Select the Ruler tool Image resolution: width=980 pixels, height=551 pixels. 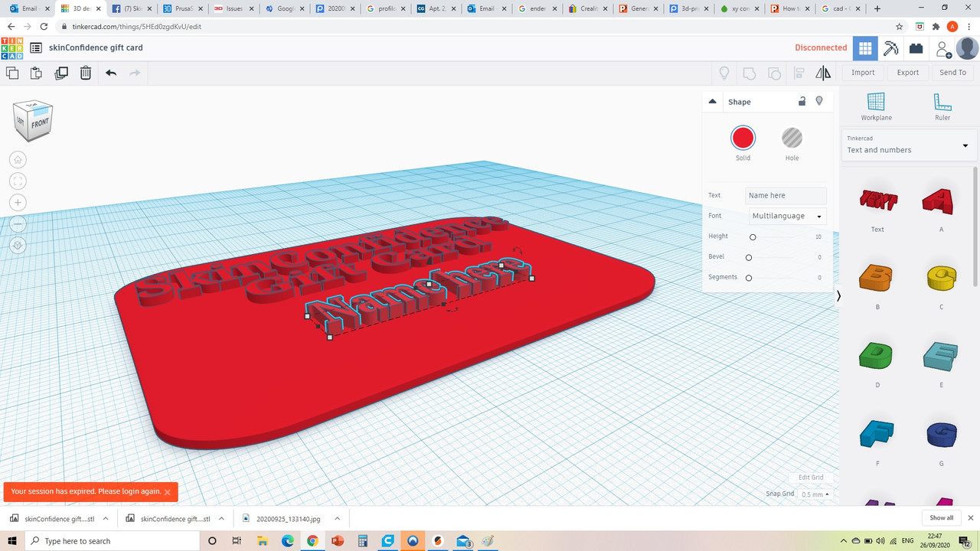pos(942,107)
